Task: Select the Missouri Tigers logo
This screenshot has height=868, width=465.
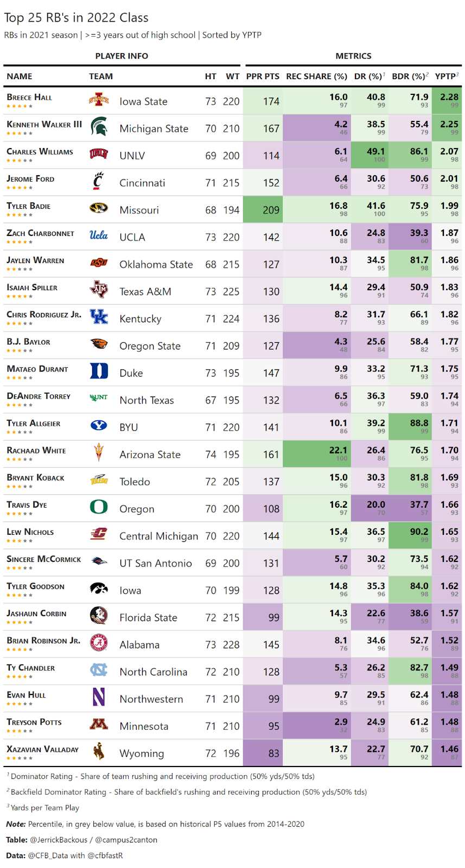Action: [99, 208]
